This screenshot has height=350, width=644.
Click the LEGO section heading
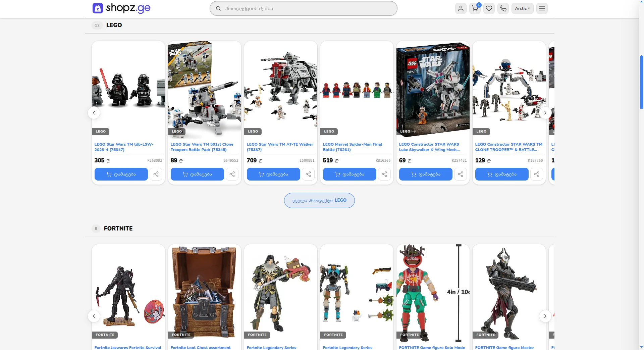[114, 25]
